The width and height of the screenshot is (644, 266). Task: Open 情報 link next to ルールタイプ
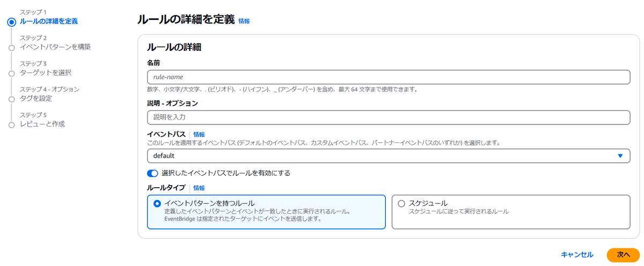[199, 188]
